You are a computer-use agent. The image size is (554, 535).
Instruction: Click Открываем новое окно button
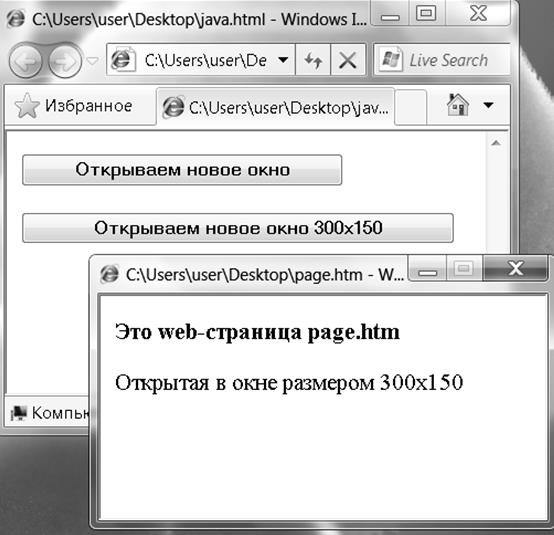pos(182,170)
